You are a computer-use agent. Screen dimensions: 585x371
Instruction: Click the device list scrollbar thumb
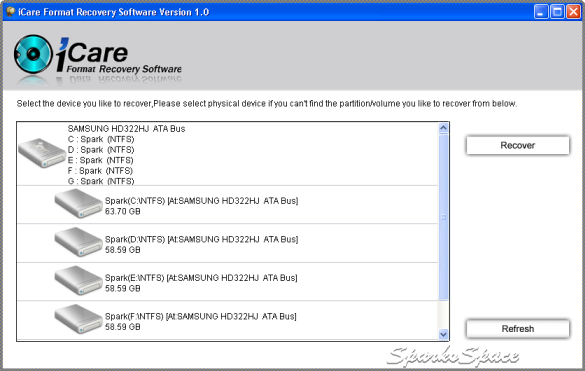point(443,217)
